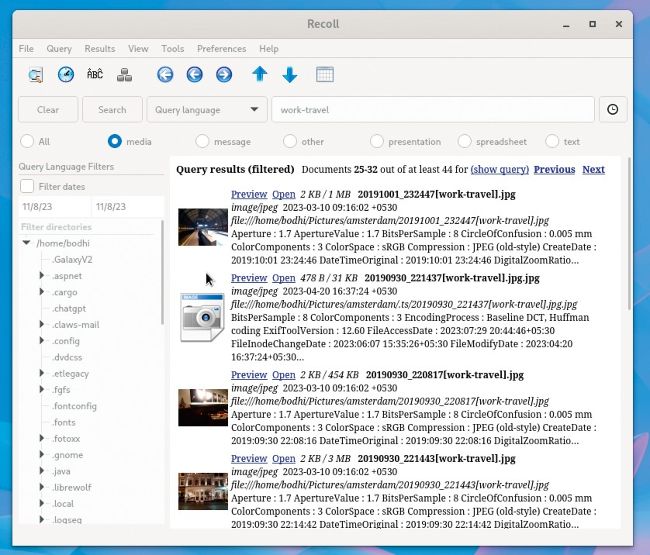Show results as table icon

(324, 75)
